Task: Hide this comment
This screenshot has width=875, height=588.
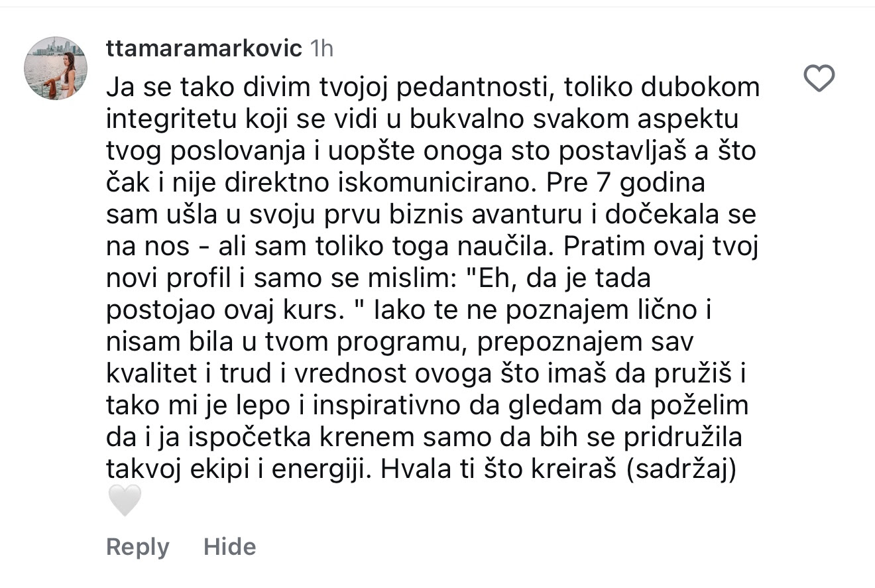Action: pos(229,547)
